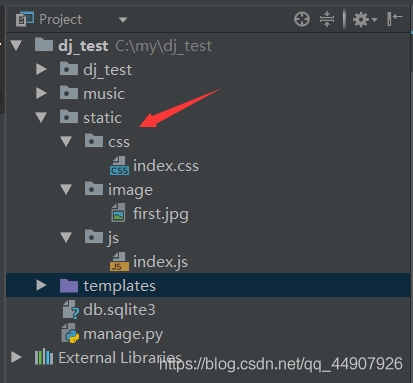Collapse the image folder arrow

pyautogui.click(x=66, y=189)
